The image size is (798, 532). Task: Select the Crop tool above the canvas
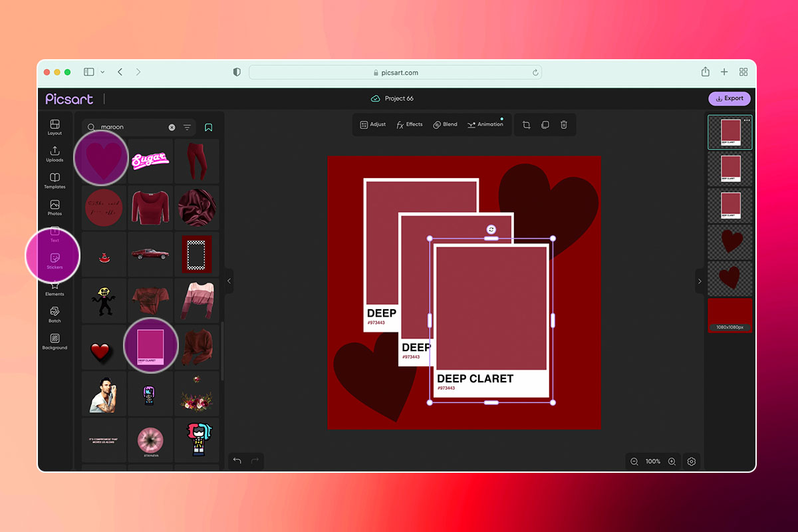[525, 124]
